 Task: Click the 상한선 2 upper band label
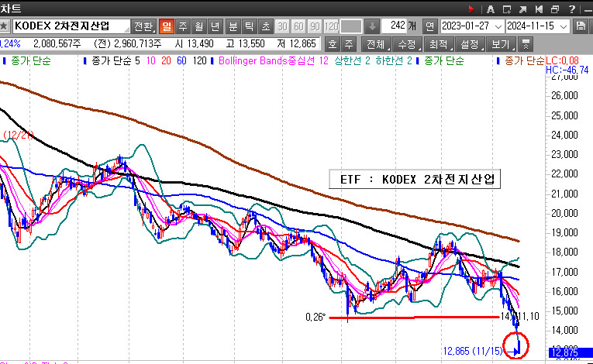[x=352, y=61]
